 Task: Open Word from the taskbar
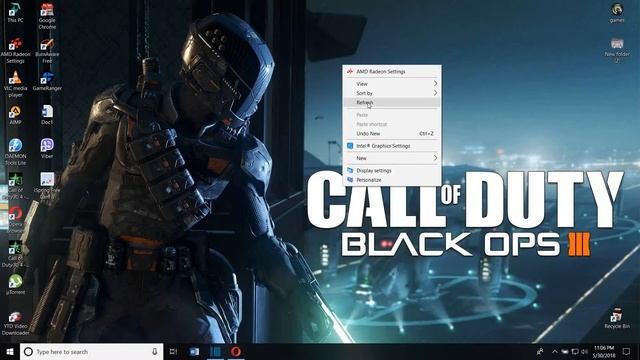tap(194, 351)
